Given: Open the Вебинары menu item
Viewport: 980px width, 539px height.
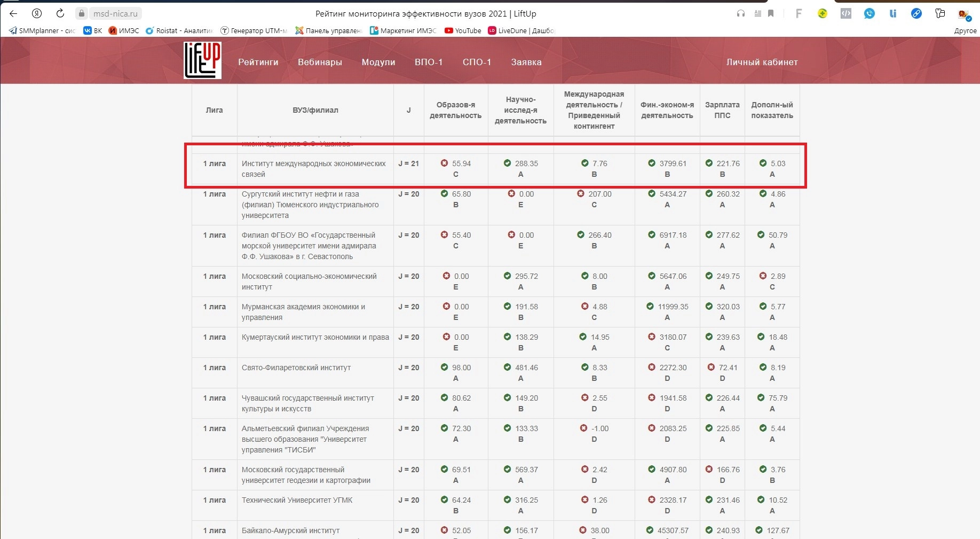Looking at the screenshot, I should click(x=320, y=63).
